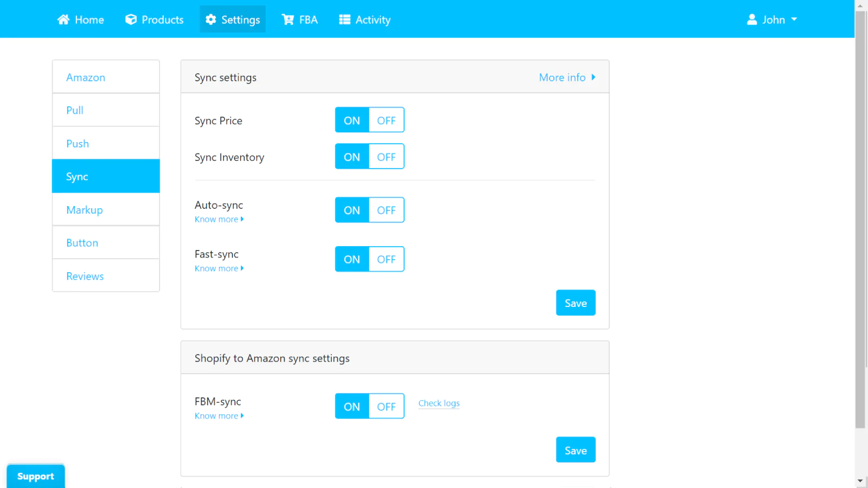Open the Activity menu
The height and width of the screenshot is (488, 868).
click(x=365, y=20)
